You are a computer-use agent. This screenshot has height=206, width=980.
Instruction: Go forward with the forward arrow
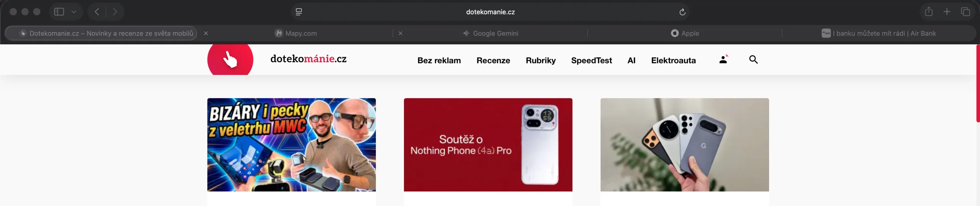[x=115, y=12]
